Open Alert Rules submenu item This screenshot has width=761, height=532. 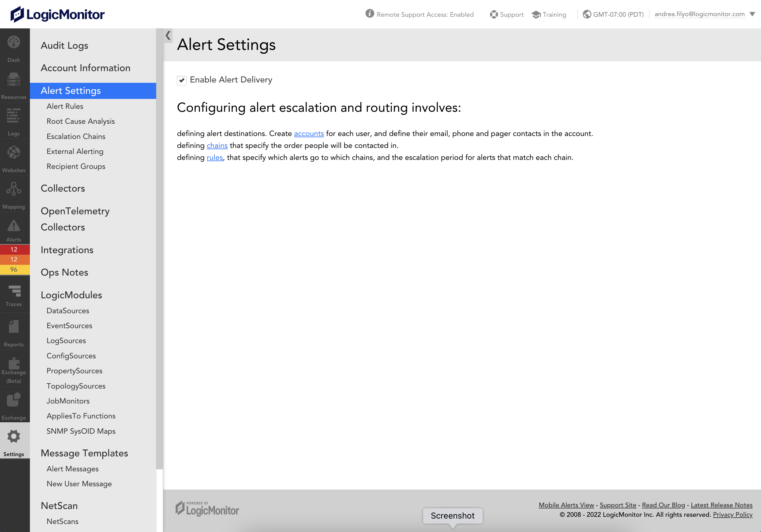pos(65,106)
